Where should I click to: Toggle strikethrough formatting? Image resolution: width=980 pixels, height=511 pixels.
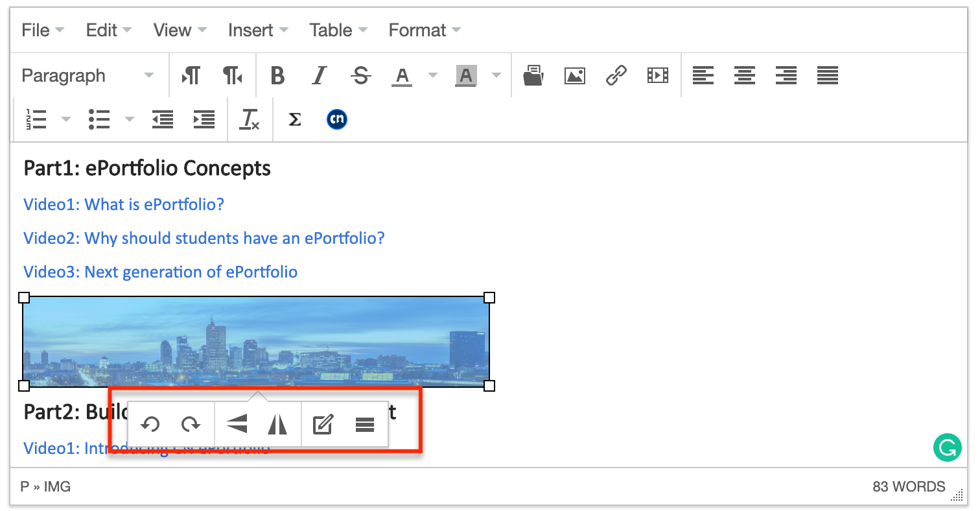(360, 76)
